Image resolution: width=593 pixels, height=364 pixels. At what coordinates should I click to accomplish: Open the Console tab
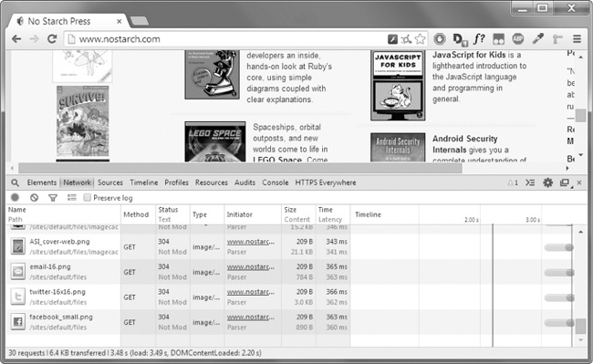click(276, 182)
